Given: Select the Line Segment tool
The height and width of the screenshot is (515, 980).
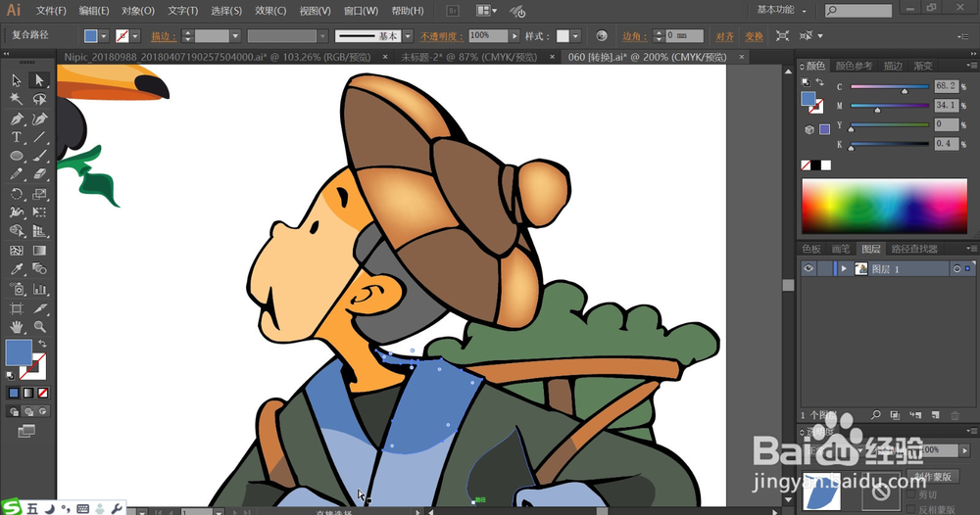Looking at the screenshot, I should coord(39,137).
